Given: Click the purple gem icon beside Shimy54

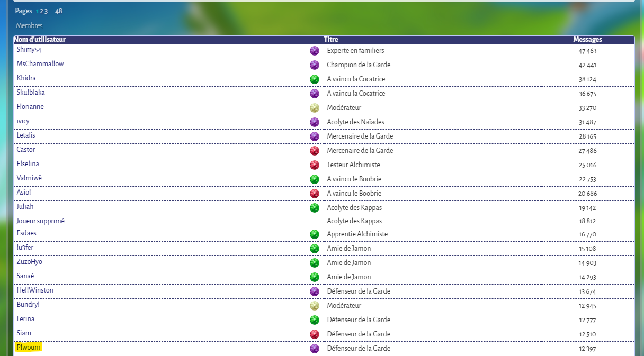Looking at the screenshot, I should (x=315, y=51).
